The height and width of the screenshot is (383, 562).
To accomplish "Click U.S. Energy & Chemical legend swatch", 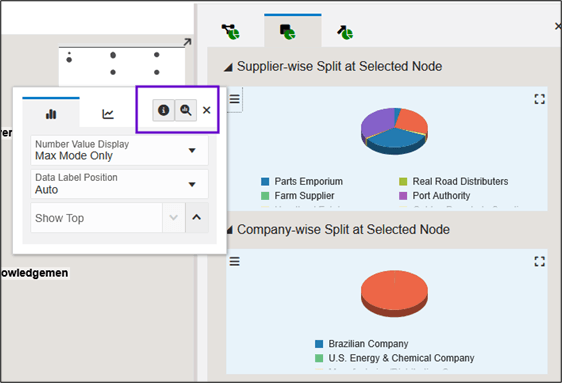I will pos(319,358).
